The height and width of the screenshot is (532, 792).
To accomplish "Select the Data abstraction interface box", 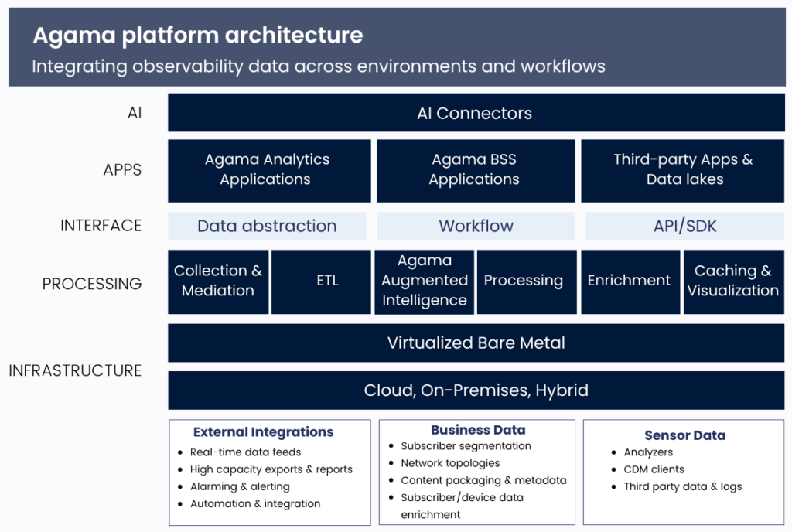I will [267, 227].
